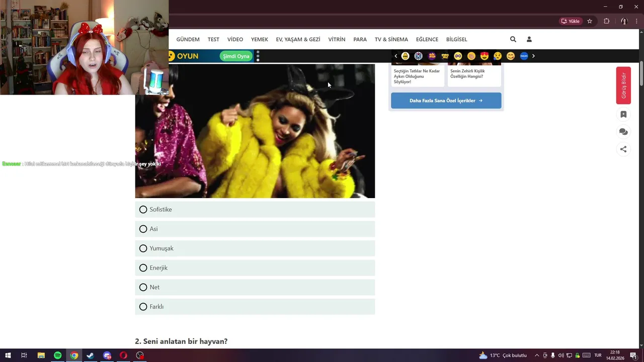
Task: Open Task View on the taskbar
Action: (x=24, y=355)
